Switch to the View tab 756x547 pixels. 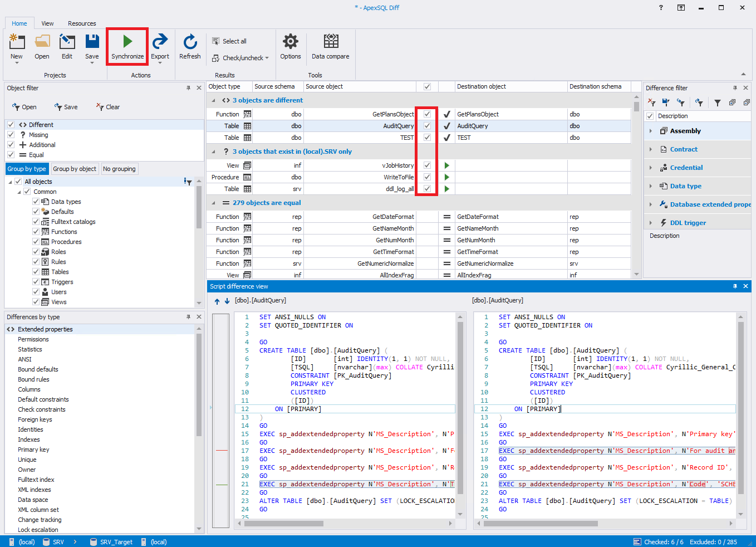click(47, 23)
